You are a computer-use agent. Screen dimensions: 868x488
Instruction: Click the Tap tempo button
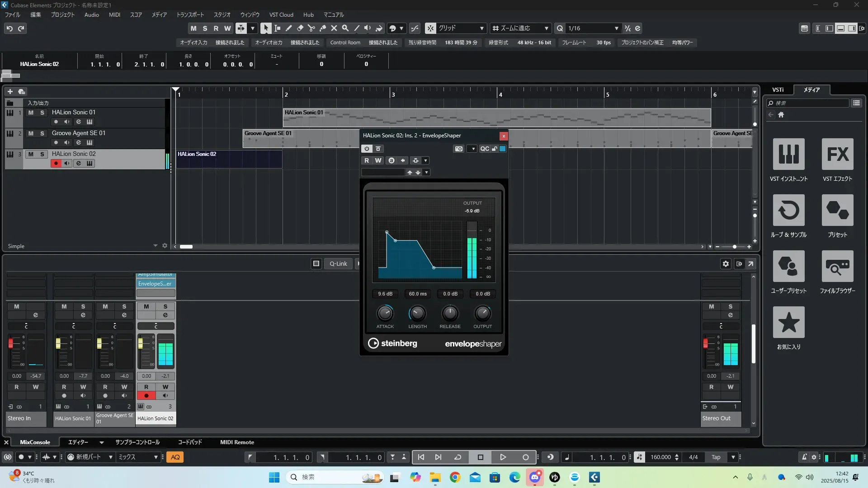coord(716,457)
